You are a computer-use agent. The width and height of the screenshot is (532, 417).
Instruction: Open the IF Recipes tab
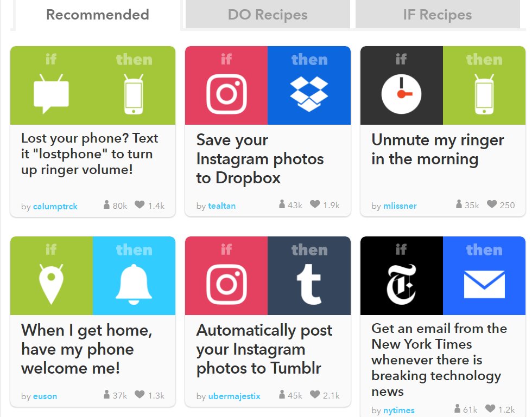pyautogui.click(x=438, y=14)
